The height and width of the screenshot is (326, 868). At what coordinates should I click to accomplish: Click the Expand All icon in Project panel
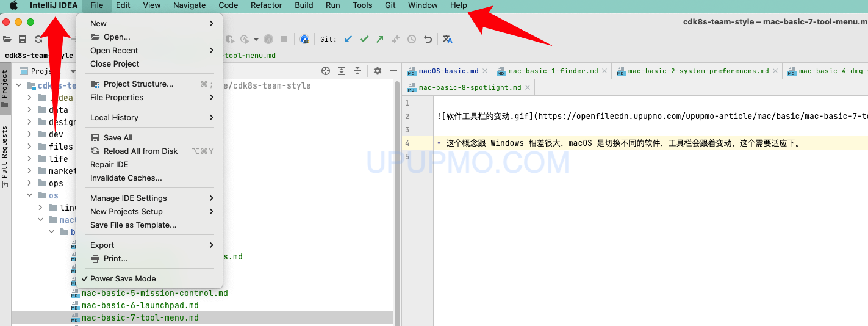[342, 71]
